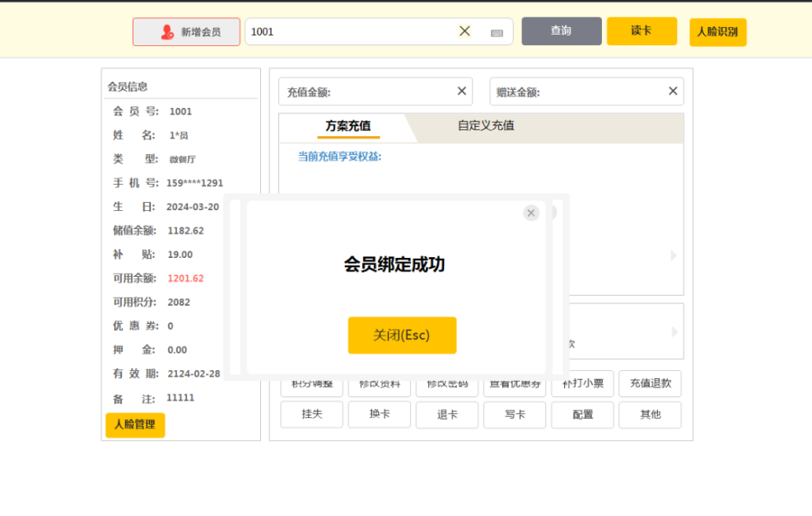Click the 读卡 read card button
Screen dimensions: 812x516
pyautogui.click(x=642, y=31)
